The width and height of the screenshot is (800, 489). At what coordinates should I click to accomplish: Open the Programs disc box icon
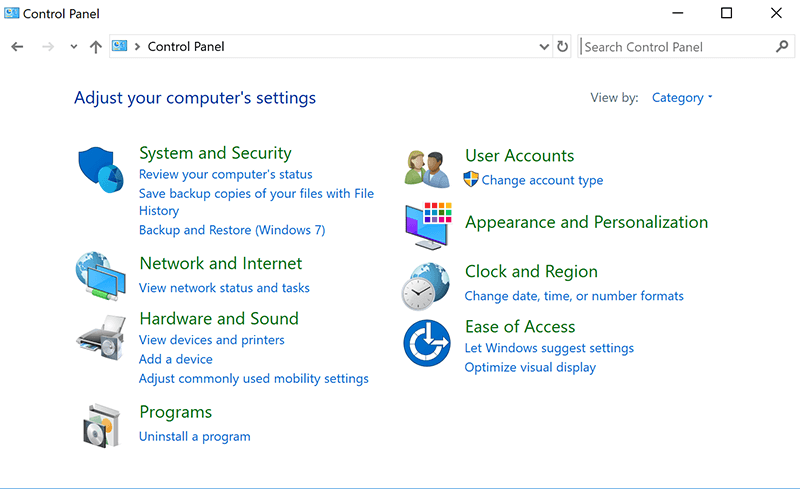click(101, 425)
